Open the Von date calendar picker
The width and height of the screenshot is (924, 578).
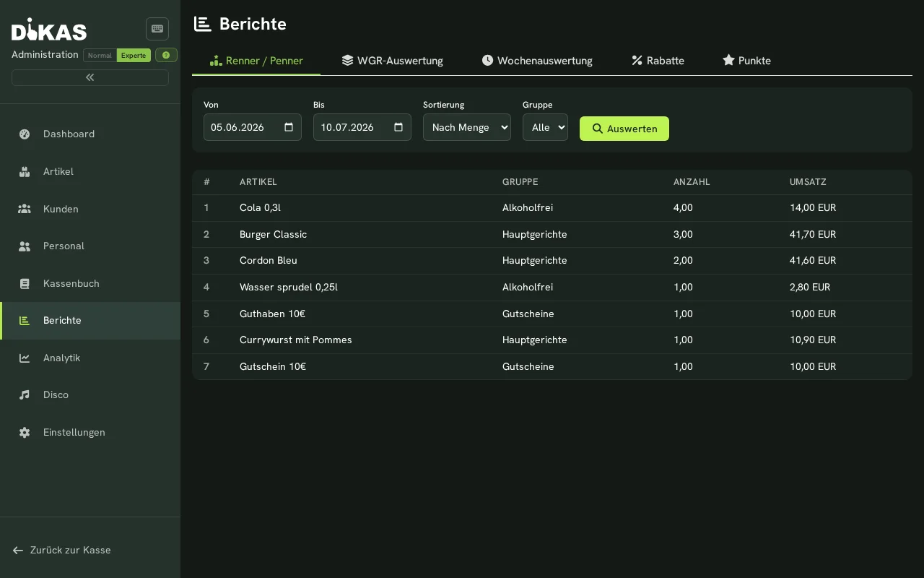[x=289, y=127]
